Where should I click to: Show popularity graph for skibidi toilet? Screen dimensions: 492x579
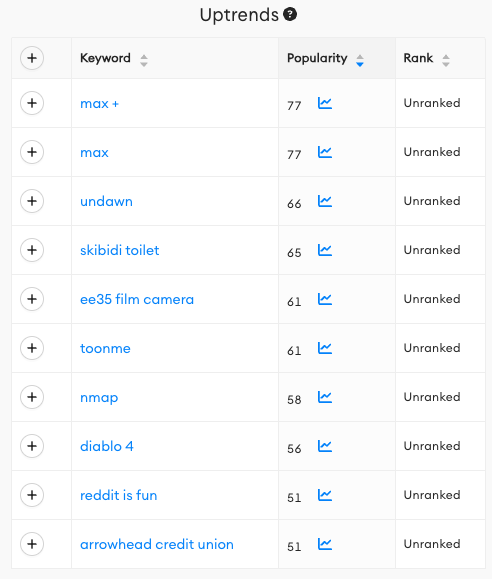coord(325,250)
